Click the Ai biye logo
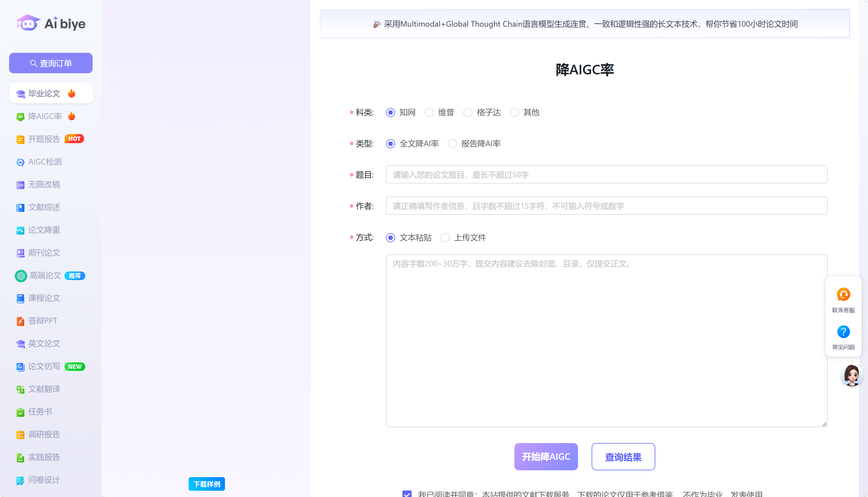This screenshot has width=868, height=497. 51,23
